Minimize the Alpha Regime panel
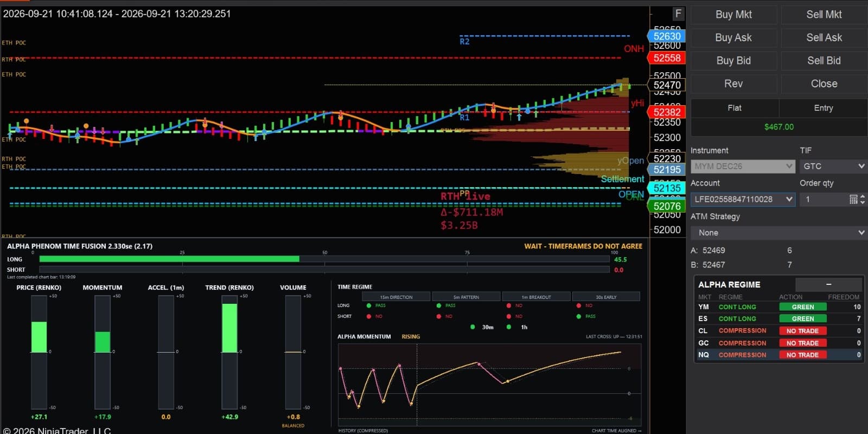868x434 pixels. (828, 284)
